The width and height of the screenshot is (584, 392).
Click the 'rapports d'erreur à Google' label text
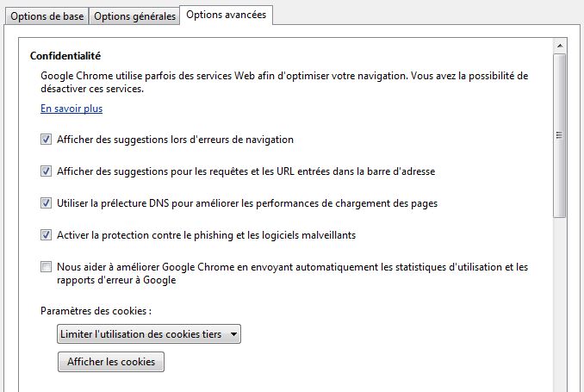coord(116,280)
